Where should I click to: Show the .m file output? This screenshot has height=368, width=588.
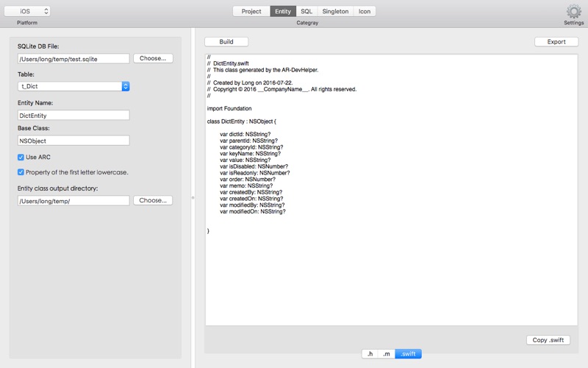[386, 354]
